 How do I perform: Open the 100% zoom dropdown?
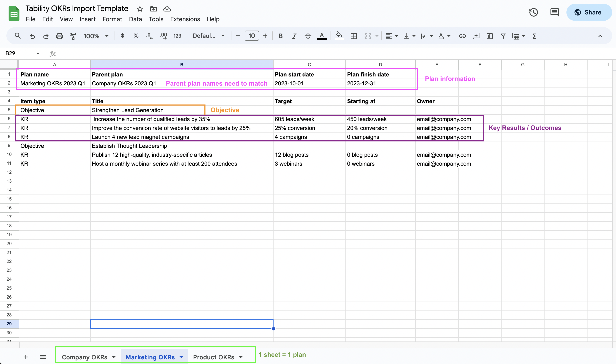96,36
